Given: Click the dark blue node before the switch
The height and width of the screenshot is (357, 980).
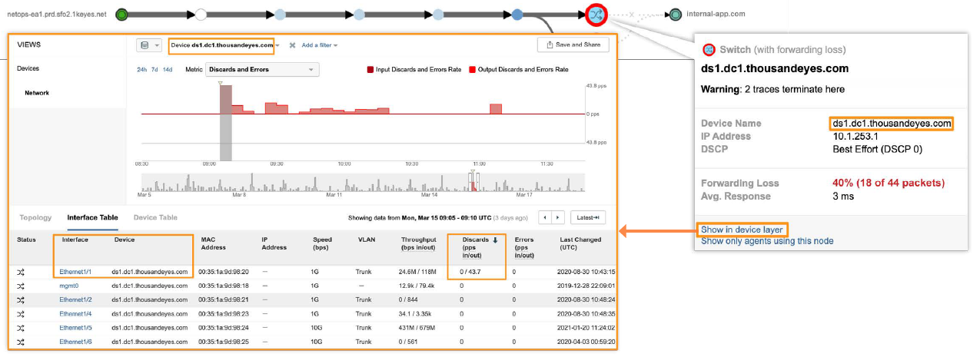Looking at the screenshot, I should pyautogui.click(x=517, y=14).
